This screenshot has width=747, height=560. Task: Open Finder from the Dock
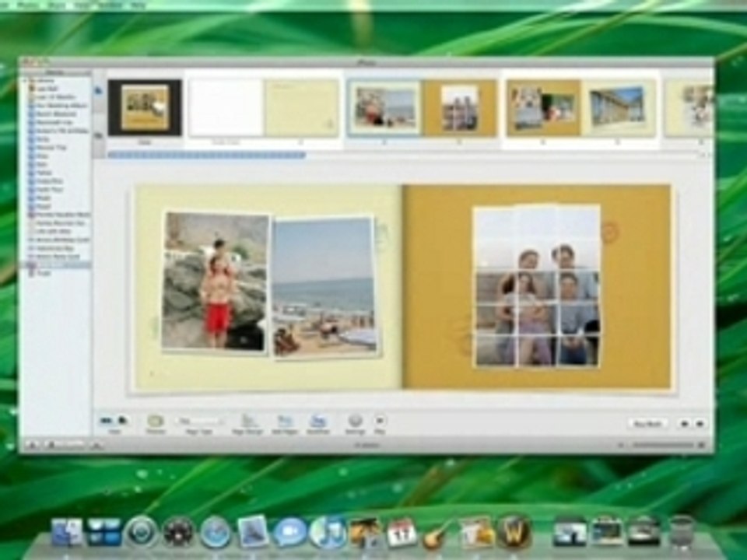[x=67, y=532]
